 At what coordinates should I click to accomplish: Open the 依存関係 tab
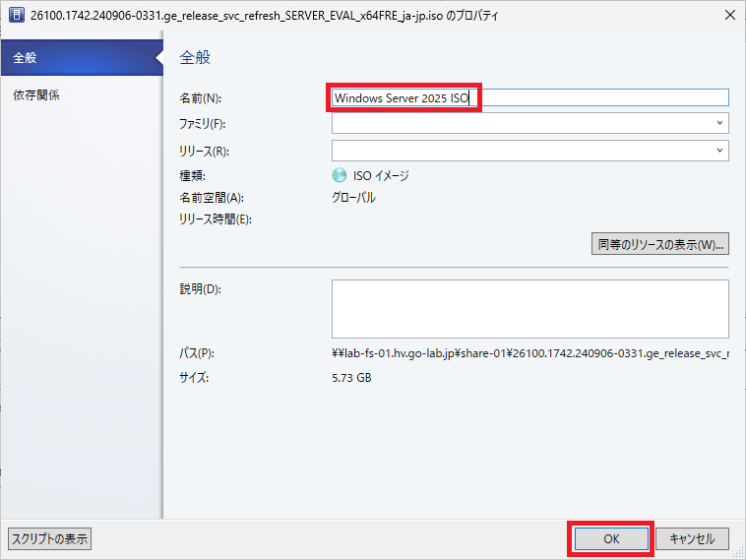pyautogui.click(x=36, y=95)
